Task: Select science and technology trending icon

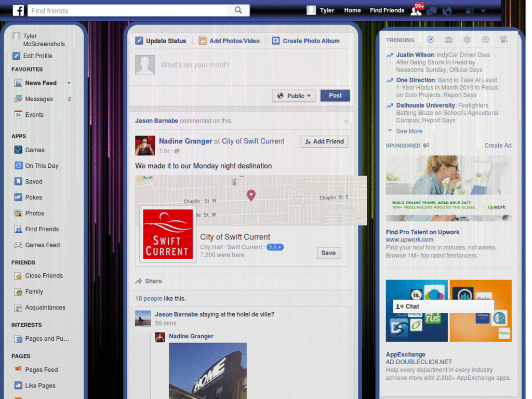Action: 467,39
